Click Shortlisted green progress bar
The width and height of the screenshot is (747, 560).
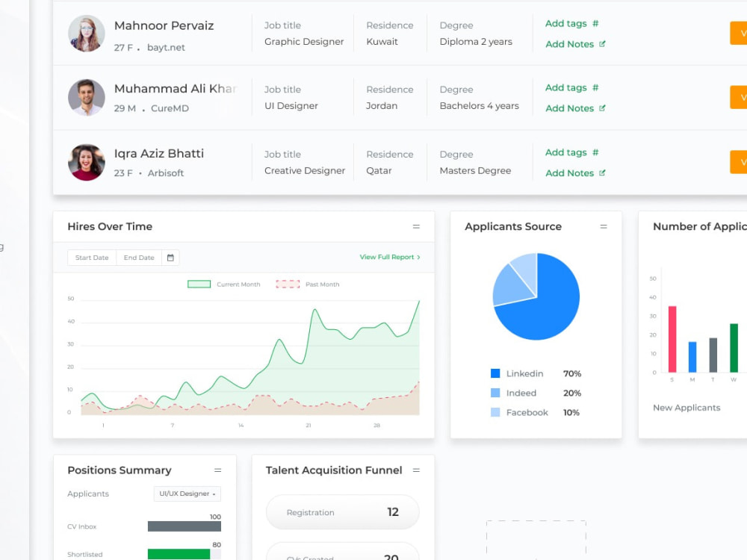(179, 554)
